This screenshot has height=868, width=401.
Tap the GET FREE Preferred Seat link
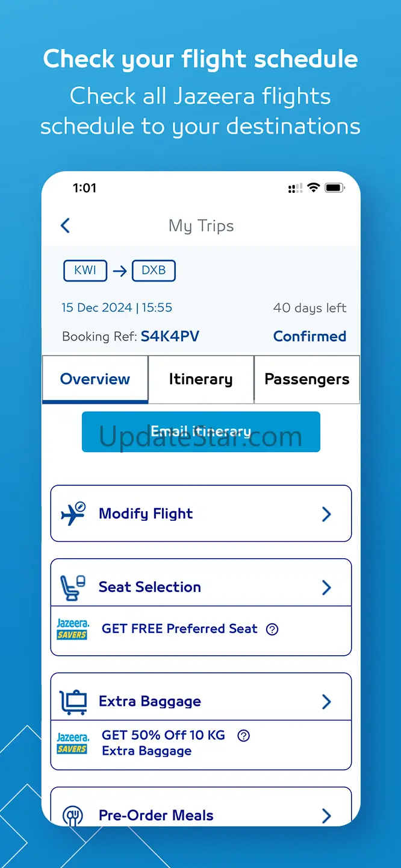click(x=179, y=629)
